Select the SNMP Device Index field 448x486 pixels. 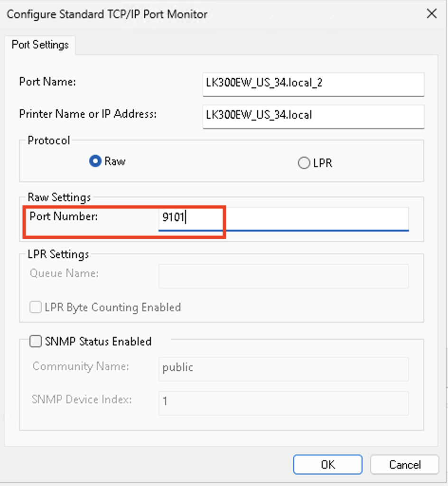283,403
